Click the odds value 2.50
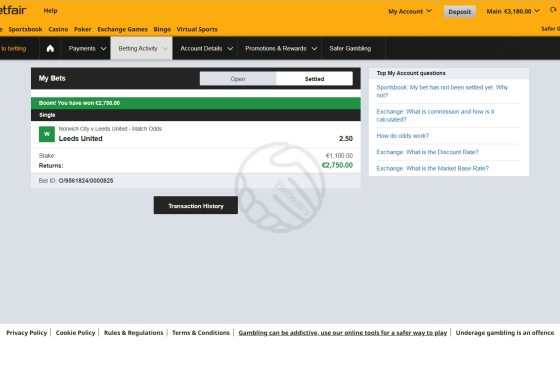 346,139
